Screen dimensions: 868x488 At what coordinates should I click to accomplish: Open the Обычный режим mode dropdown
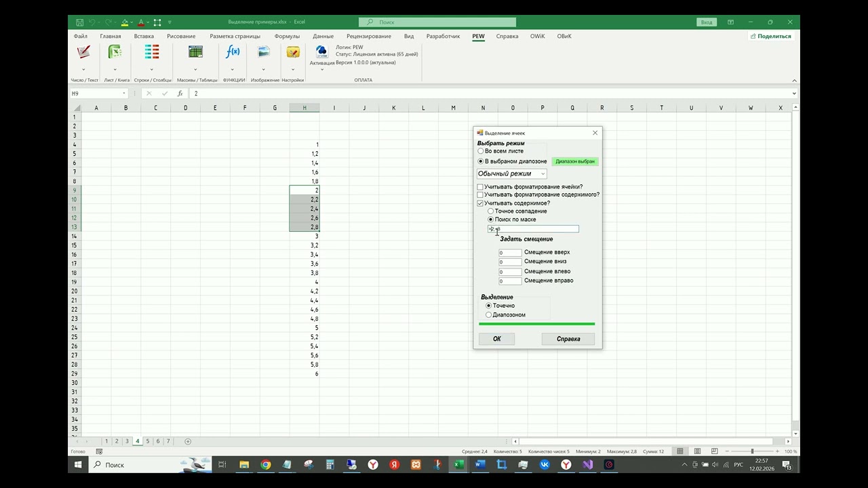tap(511, 174)
